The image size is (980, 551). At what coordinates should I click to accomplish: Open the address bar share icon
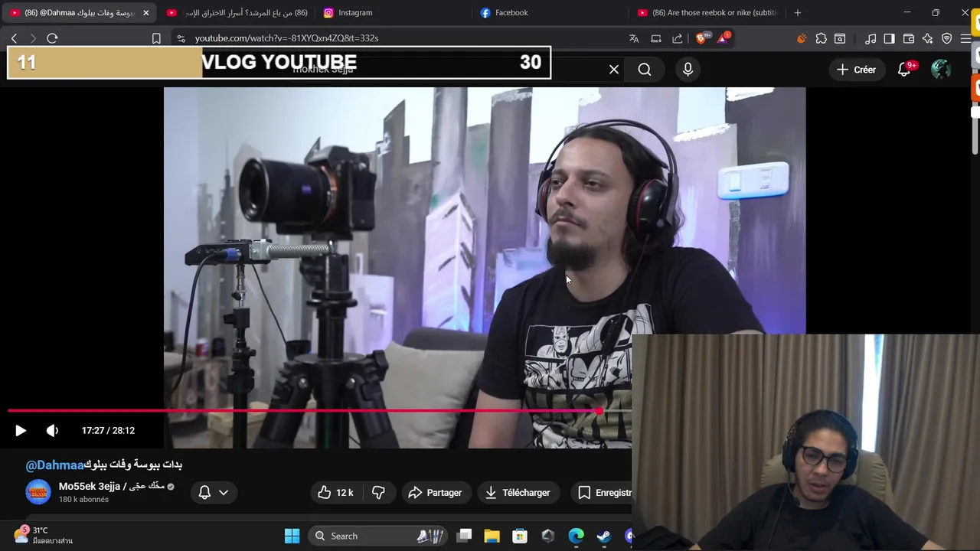[678, 38]
